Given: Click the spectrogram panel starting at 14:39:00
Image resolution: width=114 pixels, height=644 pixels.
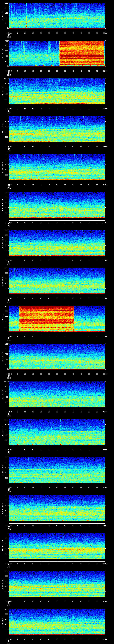Looking at the screenshot, I should click(57, 394).
